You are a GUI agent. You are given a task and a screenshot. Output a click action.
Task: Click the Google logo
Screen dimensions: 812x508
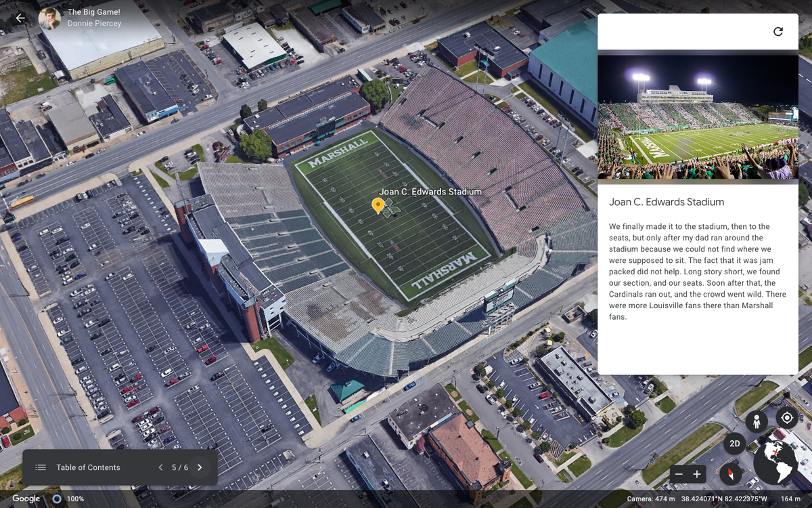[26, 499]
